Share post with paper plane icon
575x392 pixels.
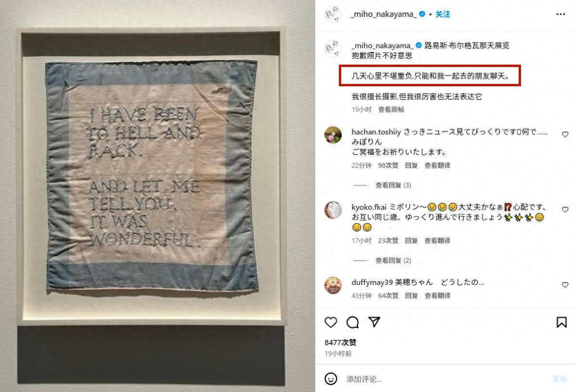[374, 322]
